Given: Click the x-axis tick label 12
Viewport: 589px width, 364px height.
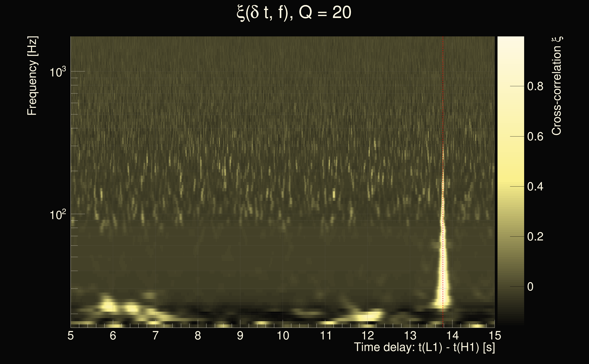Looking at the screenshot, I should click(x=368, y=336).
